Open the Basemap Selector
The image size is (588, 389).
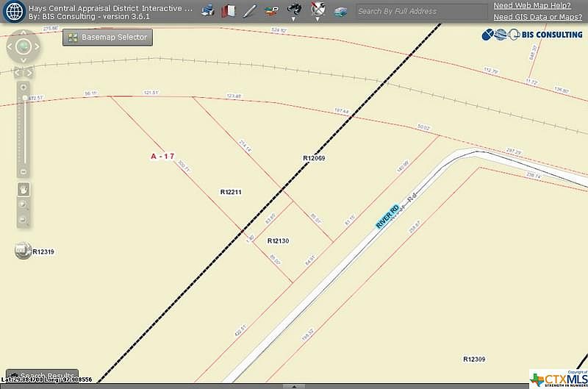tap(107, 38)
